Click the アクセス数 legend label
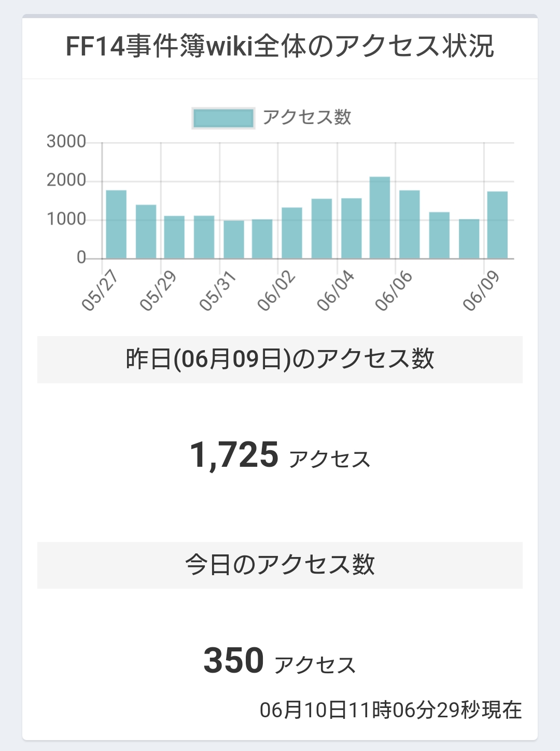560x751 pixels. 306,117
